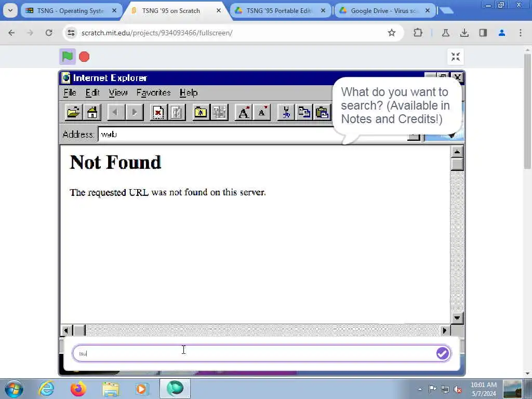
Task: Click the Copy icon in IE toolbar
Action: [304, 112]
